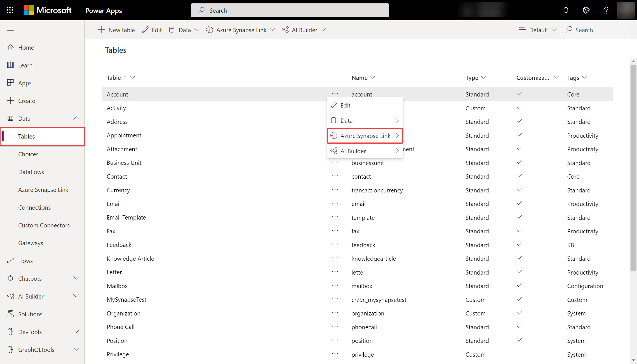
Task: Expand the Azure Synapse Link submenu arrow
Action: pyautogui.click(x=397, y=135)
